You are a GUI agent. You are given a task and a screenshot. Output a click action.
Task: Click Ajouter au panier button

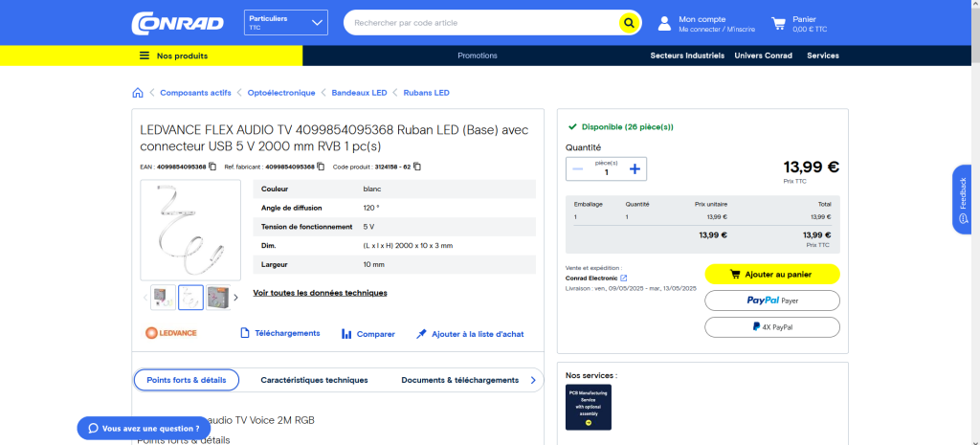pyautogui.click(x=771, y=274)
